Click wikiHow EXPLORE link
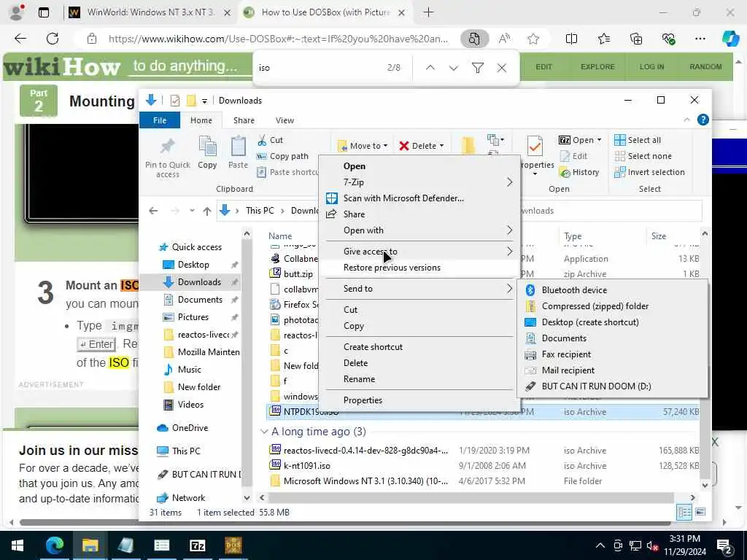The image size is (747, 560). click(597, 67)
